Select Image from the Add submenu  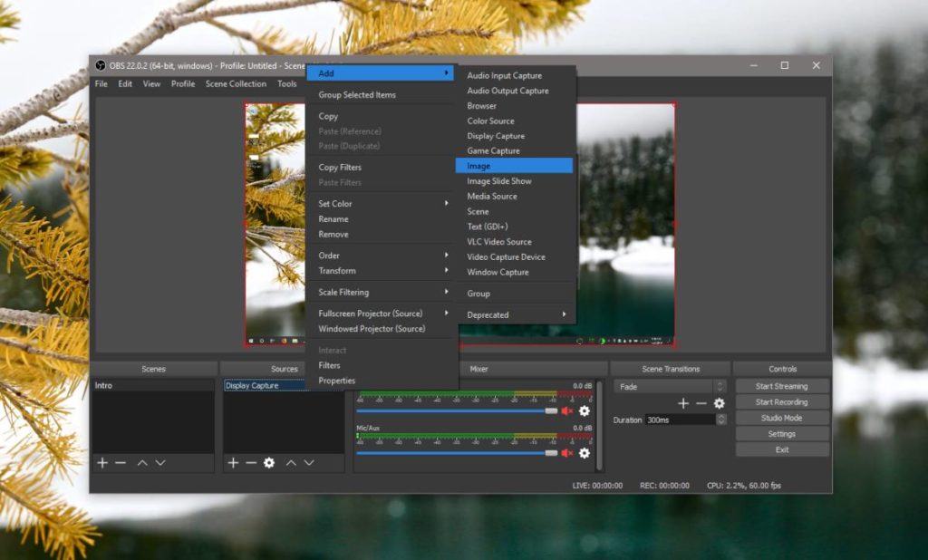494,165
